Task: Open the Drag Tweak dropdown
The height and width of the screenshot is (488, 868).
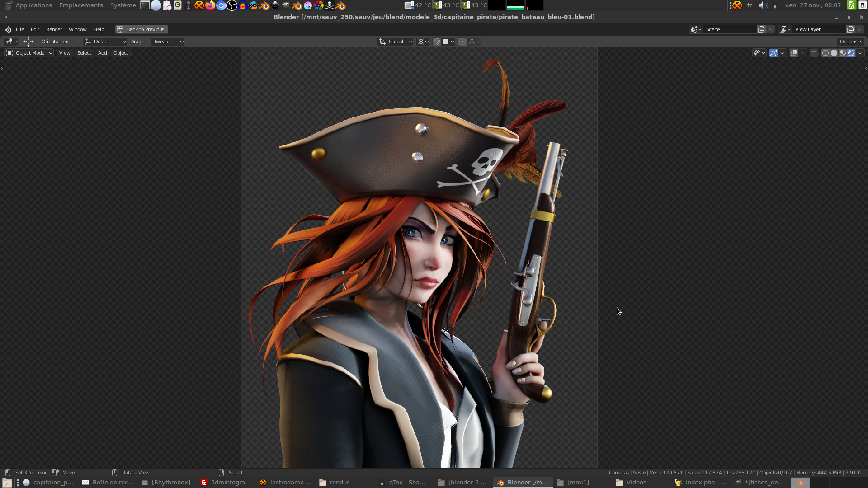Action: pyautogui.click(x=167, y=42)
